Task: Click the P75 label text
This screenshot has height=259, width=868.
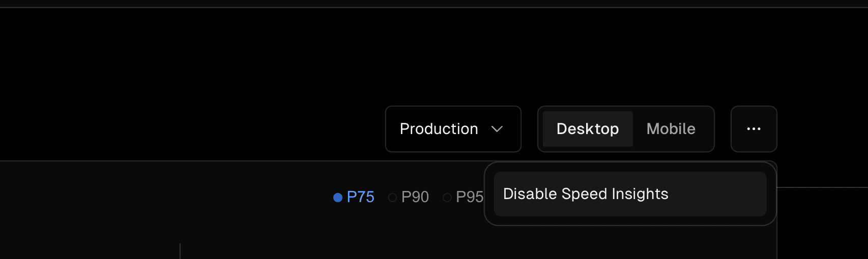Action: click(360, 197)
